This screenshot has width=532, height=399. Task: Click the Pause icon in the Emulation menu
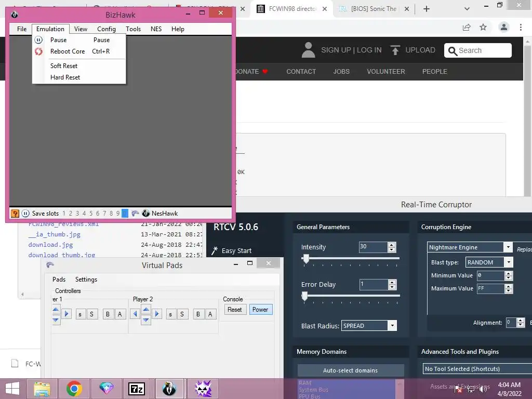click(38, 40)
